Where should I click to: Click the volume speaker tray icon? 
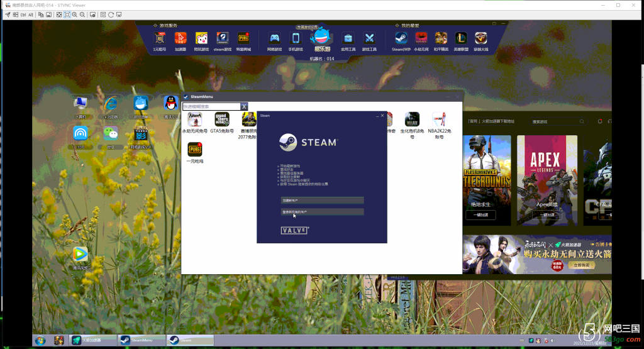(552, 340)
